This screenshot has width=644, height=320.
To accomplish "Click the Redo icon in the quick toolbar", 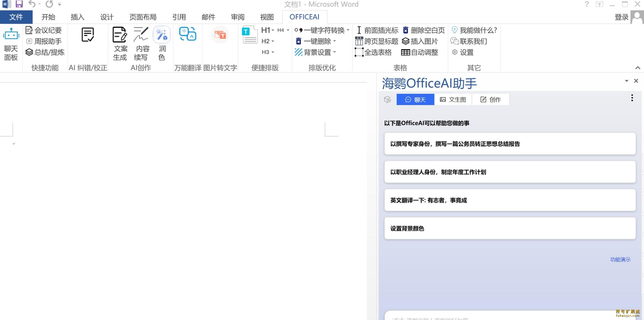I will pyautogui.click(x=49, y=4).
